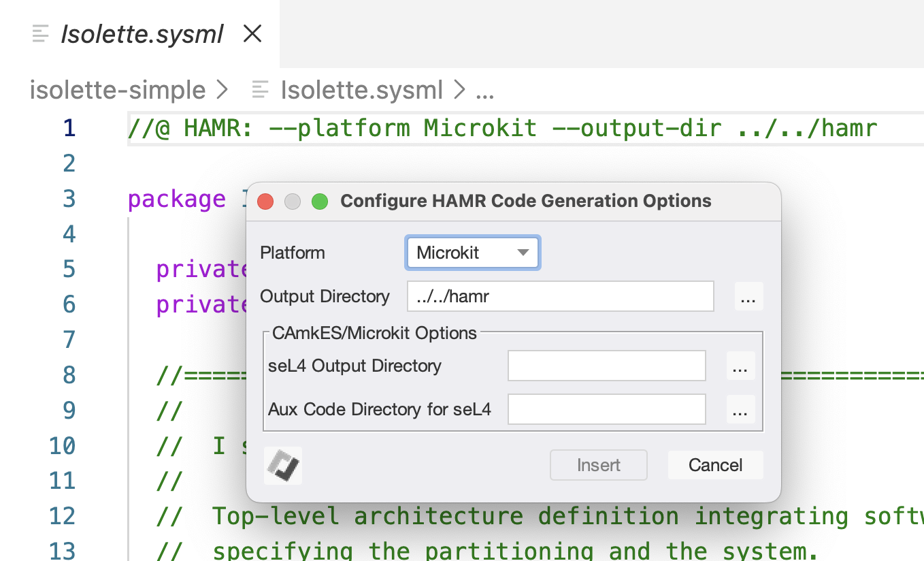Click the seL4 Output Directory text field
The image size is (924, 561).
pos(606,366)
